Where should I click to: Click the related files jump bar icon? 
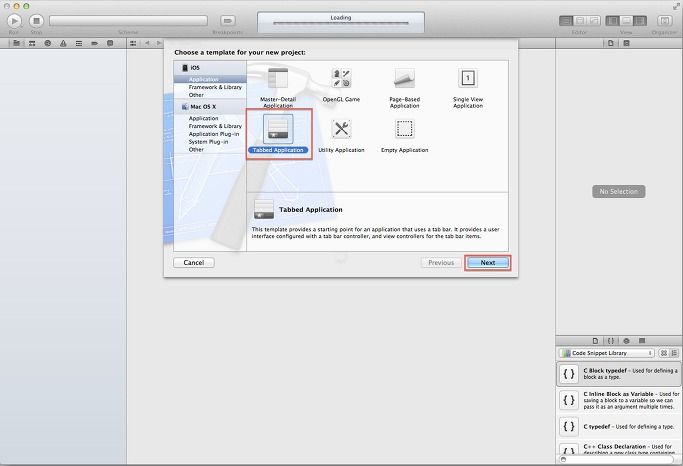133,43
